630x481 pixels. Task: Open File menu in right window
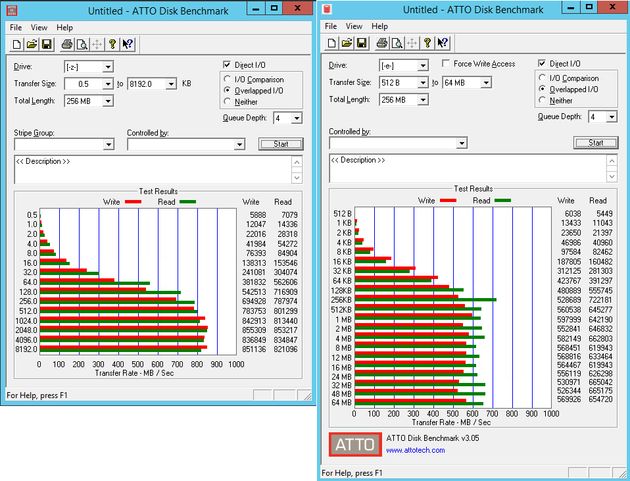point(331,26)
